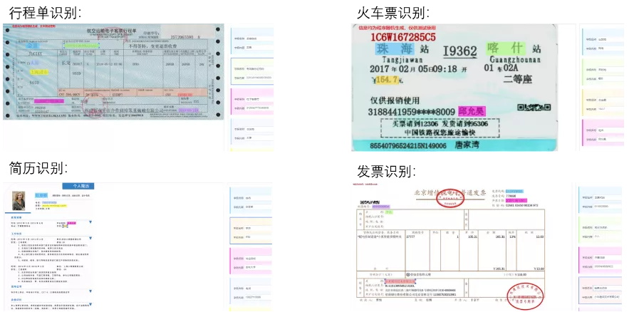
Task: Click the 简历识别 heading
Action: coord(37,169)
